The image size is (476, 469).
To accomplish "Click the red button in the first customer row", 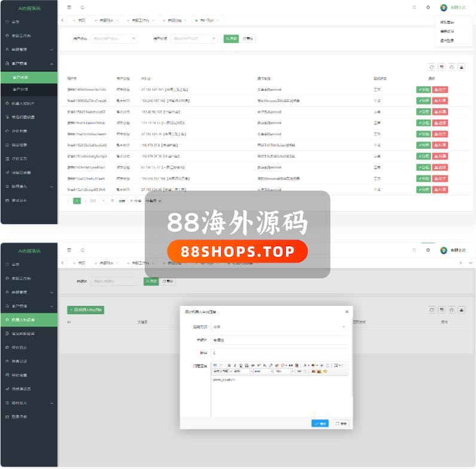I will [440, 90].
